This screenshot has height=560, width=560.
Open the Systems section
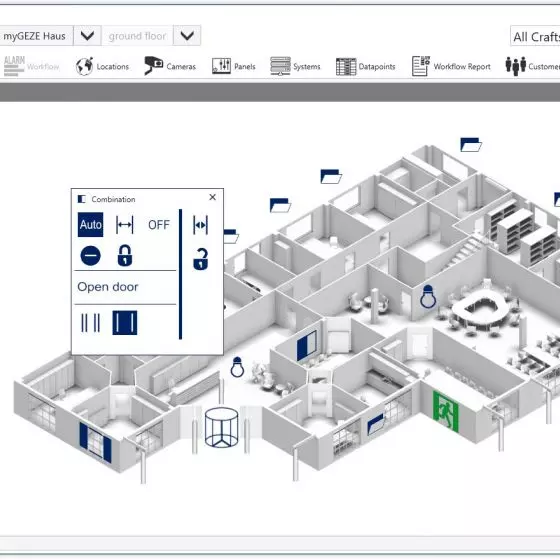click(x=295, y=66)
